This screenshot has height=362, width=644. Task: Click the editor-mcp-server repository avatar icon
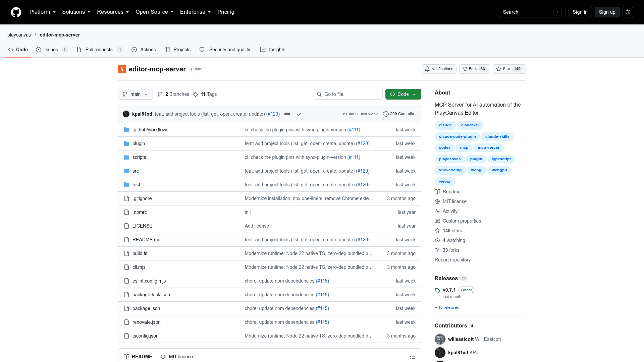[x=122, y=69]
